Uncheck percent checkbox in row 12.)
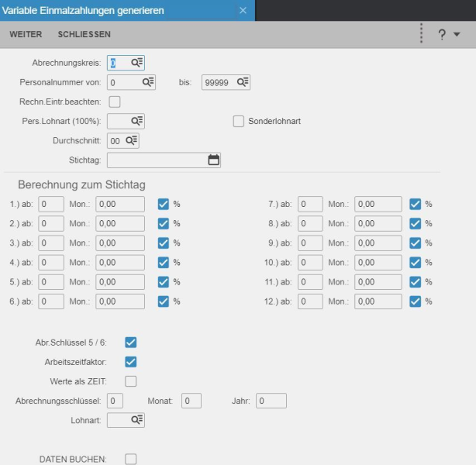476x465 pixels. point(416,301)
